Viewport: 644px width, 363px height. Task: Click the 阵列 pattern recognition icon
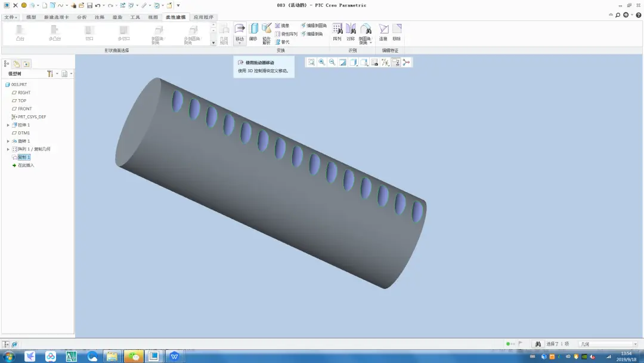click(x=337, y=32)
